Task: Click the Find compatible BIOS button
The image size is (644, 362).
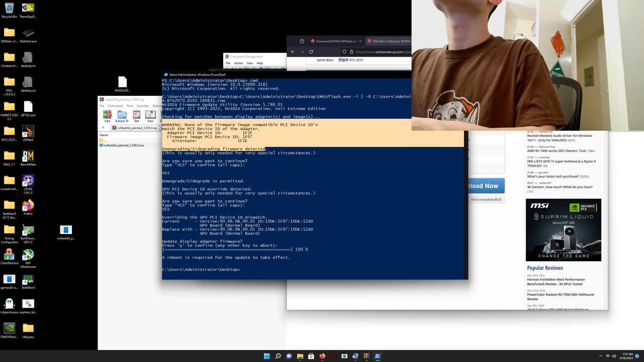Action: 486,200
